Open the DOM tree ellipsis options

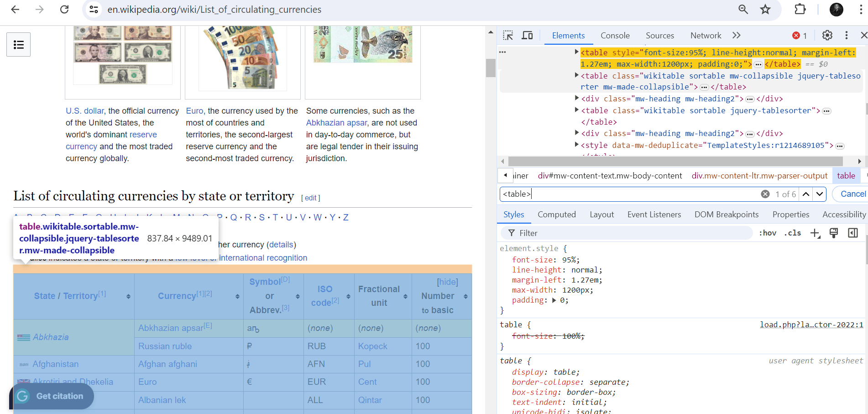coord(502,52)
